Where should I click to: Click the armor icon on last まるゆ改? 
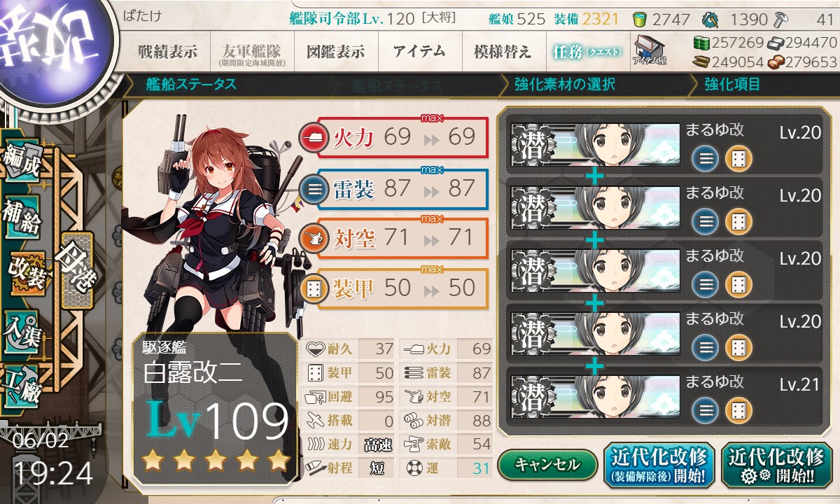tap(737, 409)
